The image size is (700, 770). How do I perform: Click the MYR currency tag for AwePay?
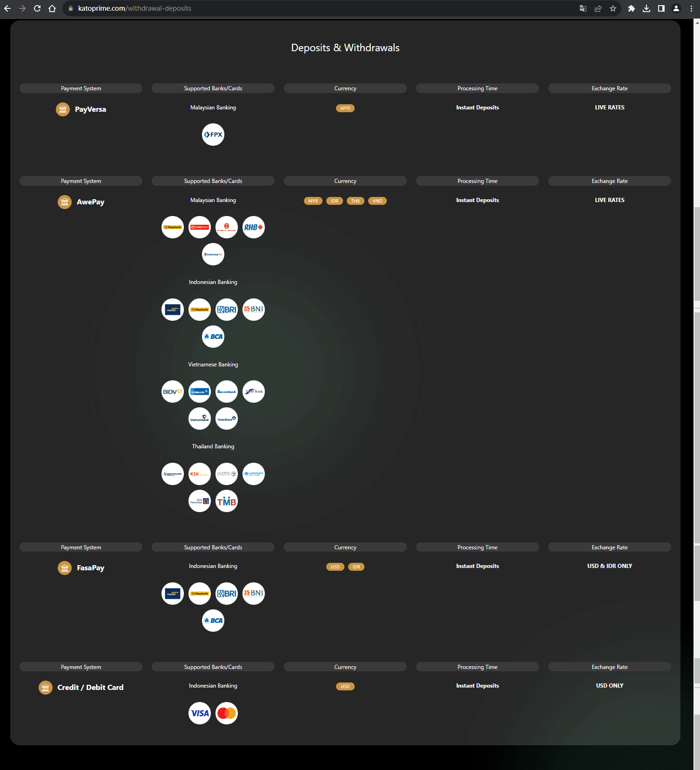(313, 201)
